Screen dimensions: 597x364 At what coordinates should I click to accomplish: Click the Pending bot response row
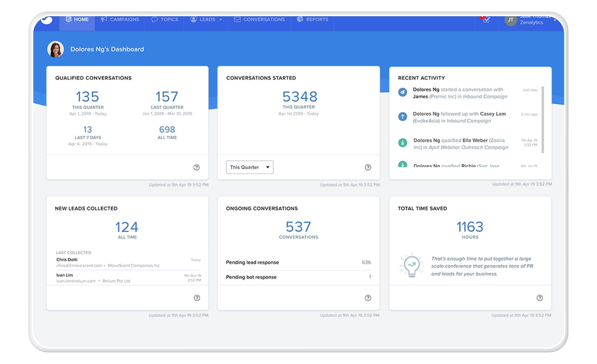(298, 277)
